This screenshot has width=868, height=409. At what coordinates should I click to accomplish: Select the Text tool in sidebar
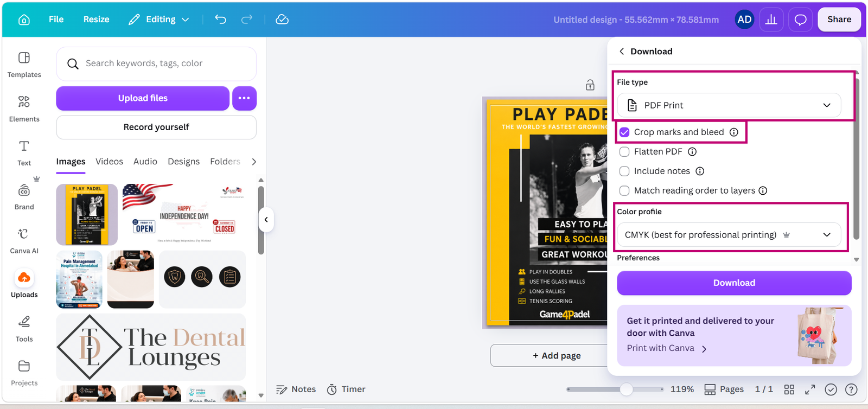pos(24,153)
